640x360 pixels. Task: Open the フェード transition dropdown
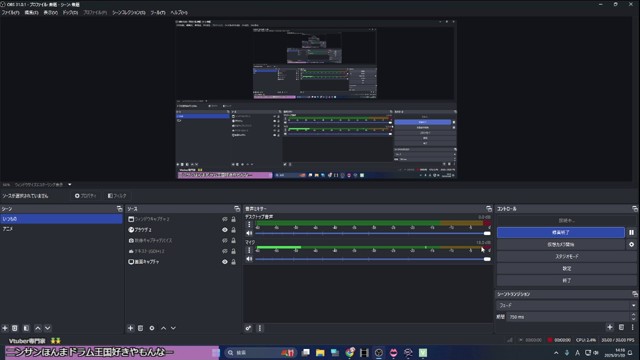click(x=567, y=305)
